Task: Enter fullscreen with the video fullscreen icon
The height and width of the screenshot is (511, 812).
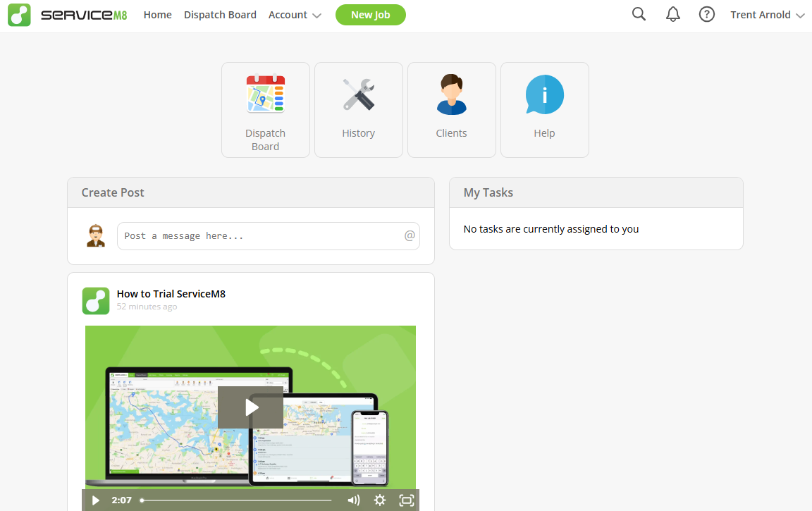Action: pyautogui.click(x=407, y=500)
